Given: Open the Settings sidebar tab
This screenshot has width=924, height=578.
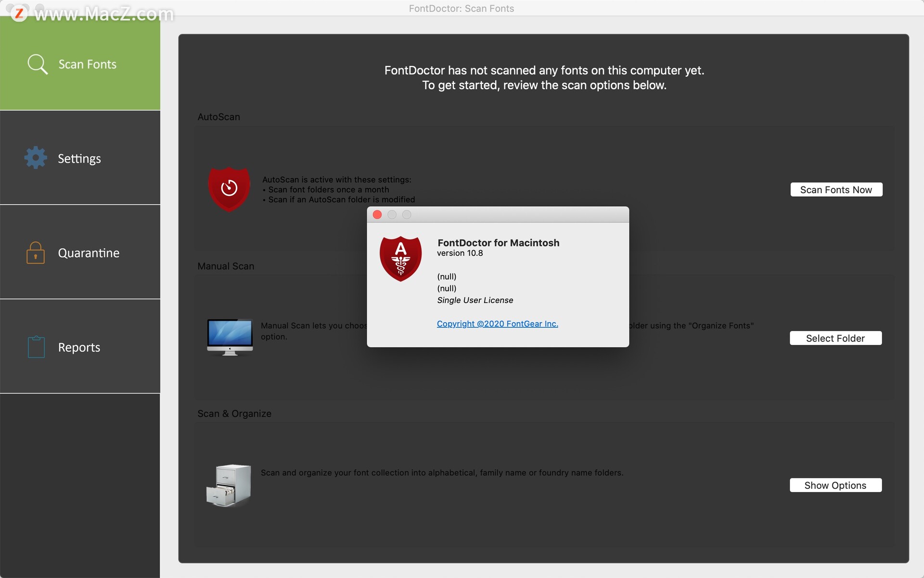Looking at the screenshot, I should (80, 158).
